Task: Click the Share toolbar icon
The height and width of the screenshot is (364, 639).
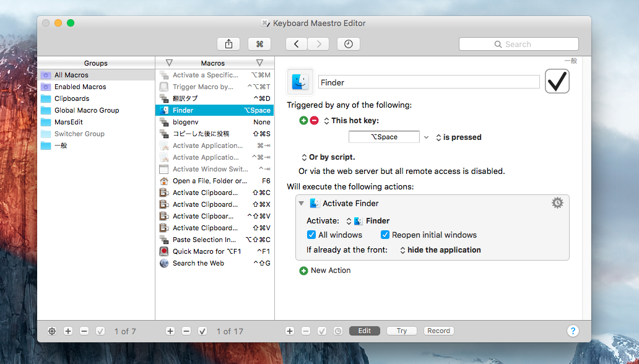Action: (228, 44)
